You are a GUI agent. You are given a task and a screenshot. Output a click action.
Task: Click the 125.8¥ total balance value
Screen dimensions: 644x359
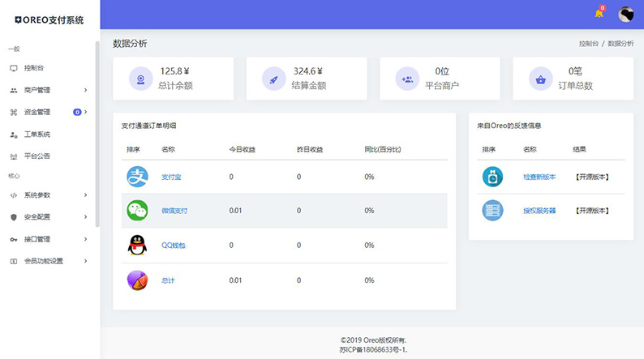click(175, 71)
